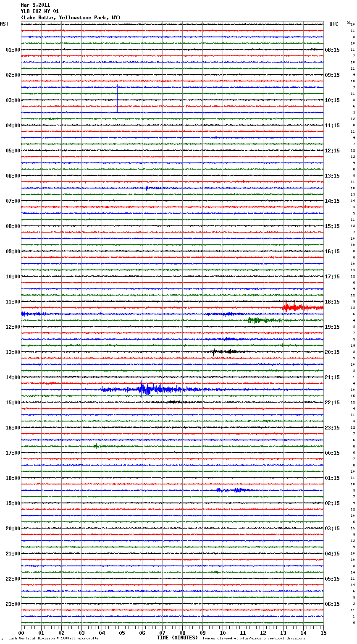Click minute 03 on bottom axis
This screenshot has width=357, height=644.
tap(81, 633)
